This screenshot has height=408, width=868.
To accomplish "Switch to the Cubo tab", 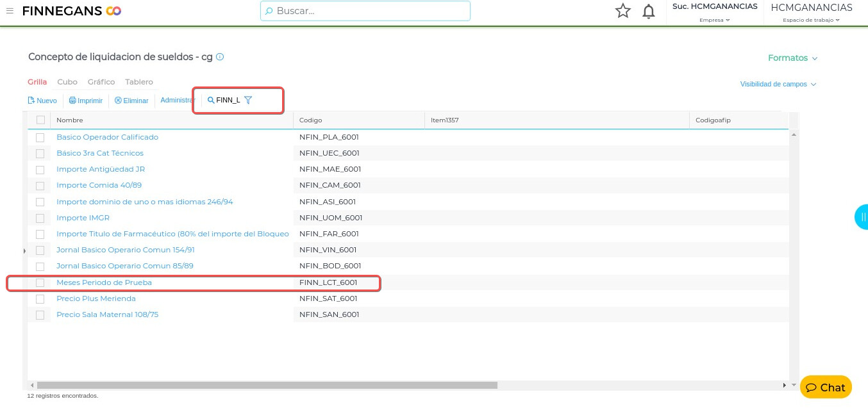I will [x=67, y=82].
